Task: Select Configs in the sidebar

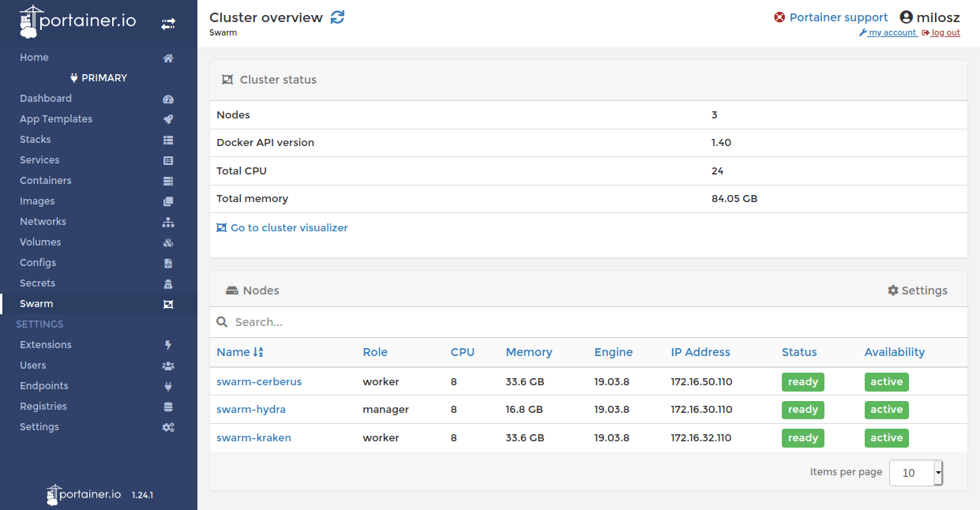Action: click(38, 263)
